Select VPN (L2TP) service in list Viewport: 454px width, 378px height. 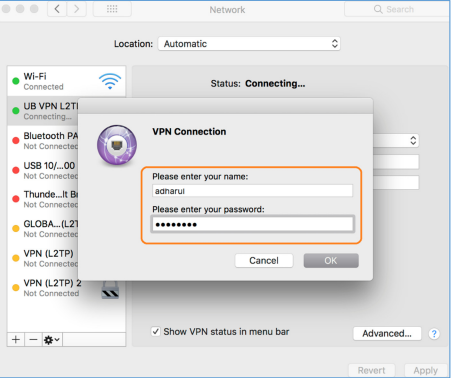point(43,258)
